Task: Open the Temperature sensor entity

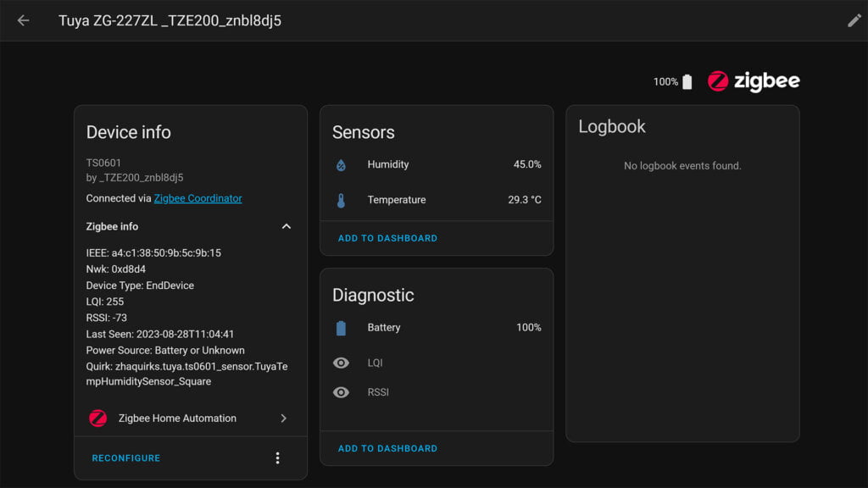Action: tap(437, 200)
